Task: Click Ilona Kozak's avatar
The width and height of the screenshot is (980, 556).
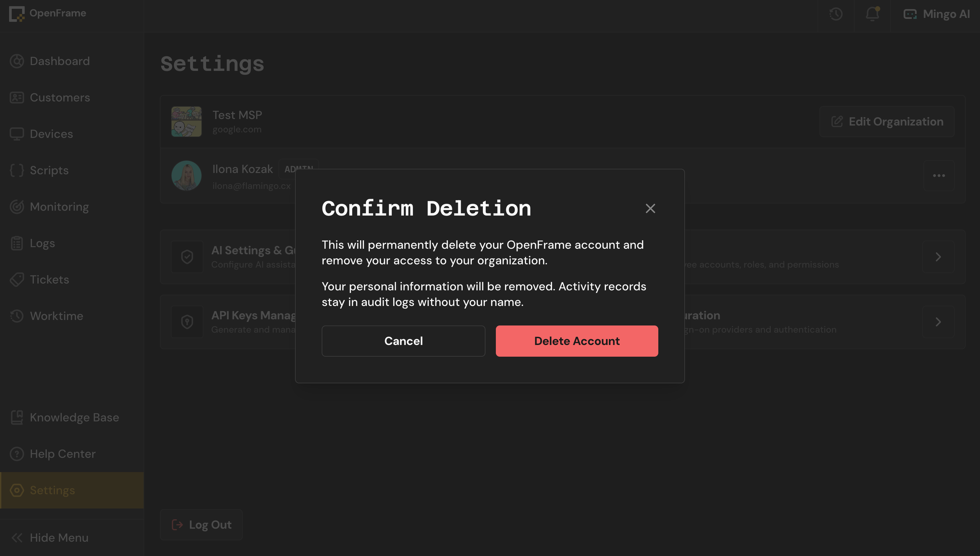Action: (186, 176)
